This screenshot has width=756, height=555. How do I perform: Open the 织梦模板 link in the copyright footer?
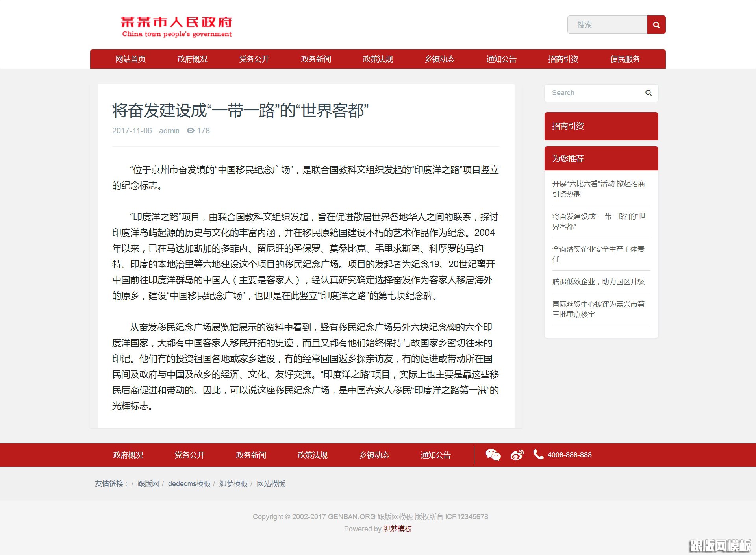pos(397,529)
